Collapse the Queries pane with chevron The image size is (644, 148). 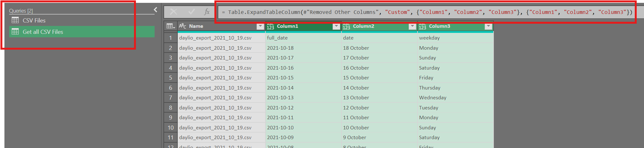click(x=156, y=10)
